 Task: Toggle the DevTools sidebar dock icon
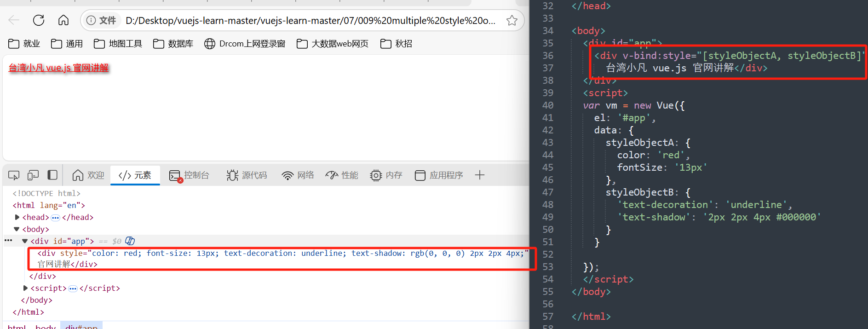[52, 175]
